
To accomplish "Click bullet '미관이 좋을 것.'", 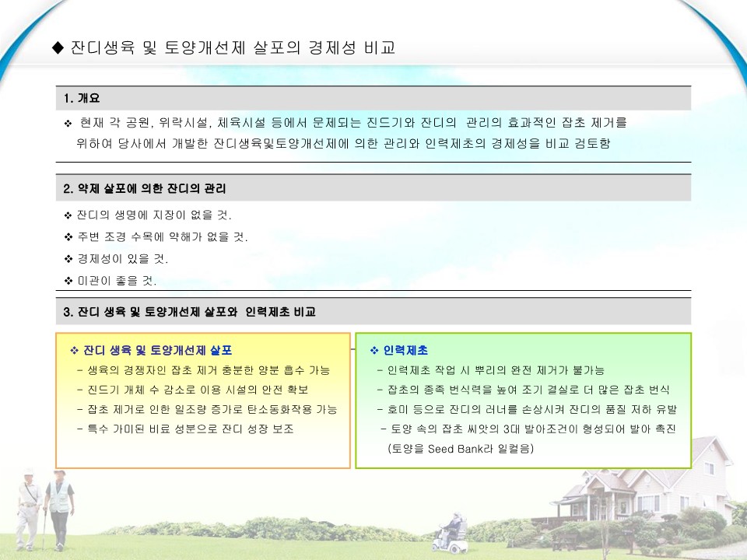I will (117, 281).
